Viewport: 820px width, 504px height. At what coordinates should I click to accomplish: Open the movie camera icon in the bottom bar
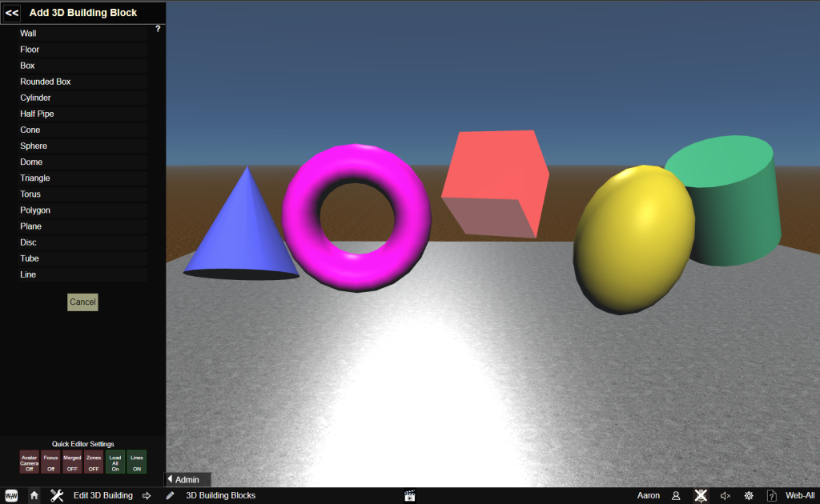coord(409,495)
